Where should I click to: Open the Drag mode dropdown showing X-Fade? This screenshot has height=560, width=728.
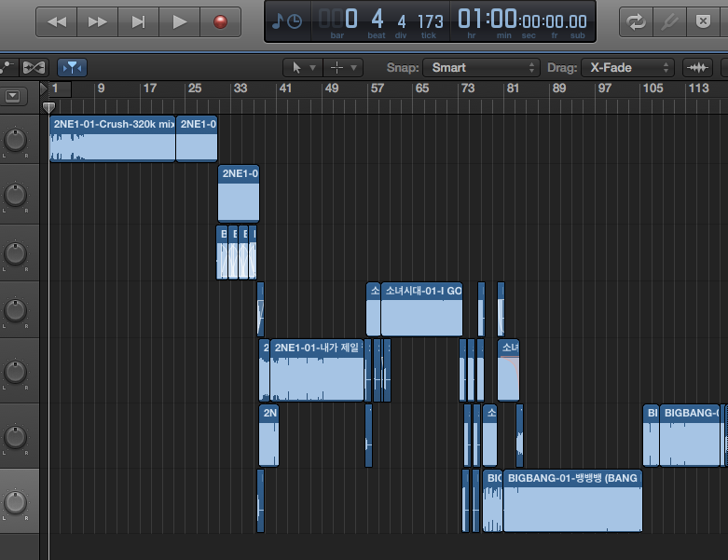click(627, 68)
